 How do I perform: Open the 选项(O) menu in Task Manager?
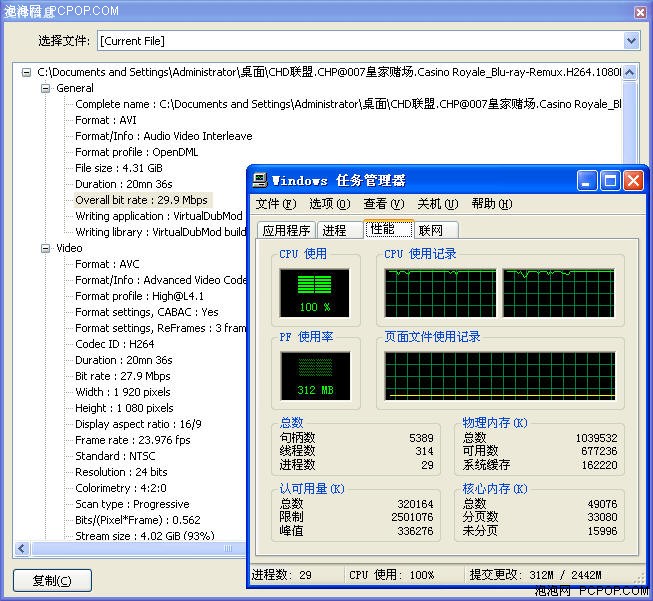329,204
